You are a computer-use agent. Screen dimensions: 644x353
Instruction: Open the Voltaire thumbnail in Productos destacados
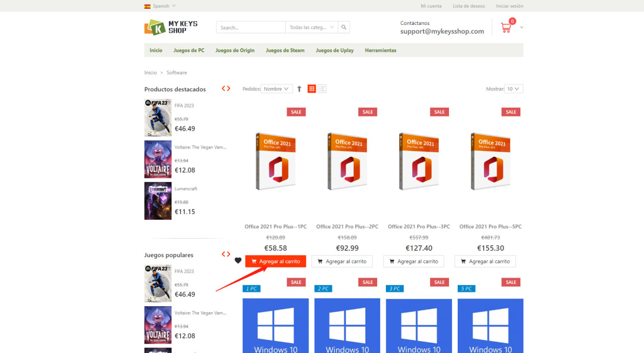(158, 159)
